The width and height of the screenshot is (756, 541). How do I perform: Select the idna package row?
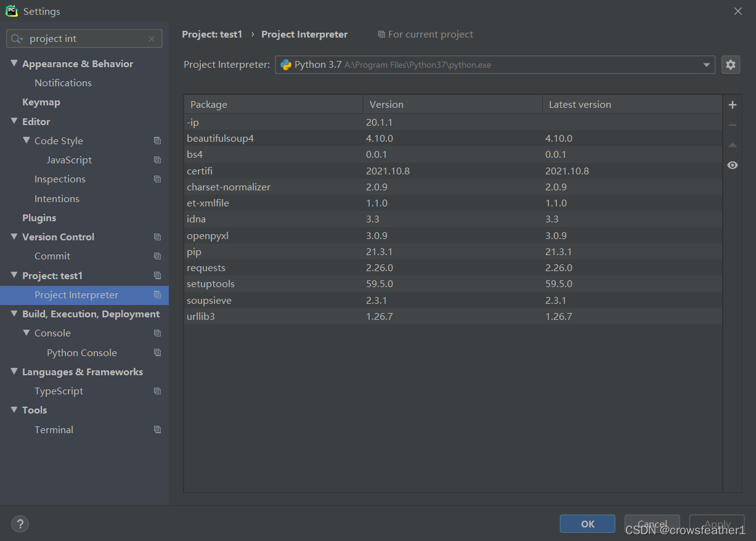pyautogui.click(x=453, y=219)
